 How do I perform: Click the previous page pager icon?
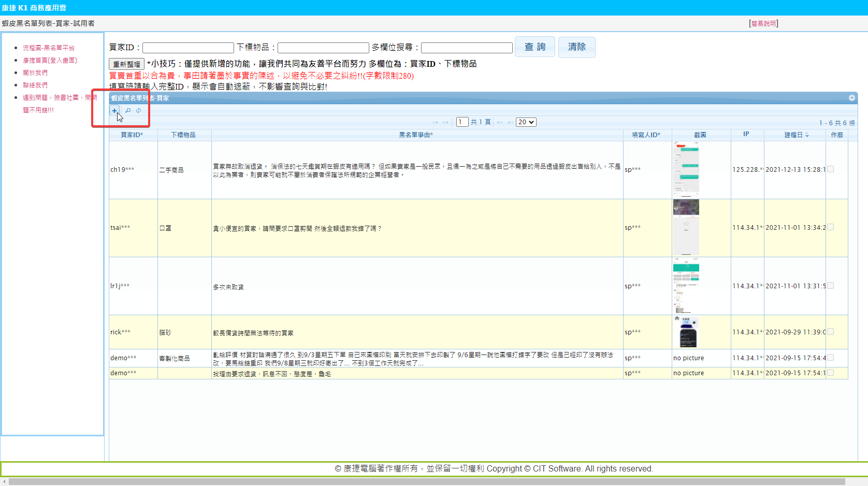click(445, 123)
